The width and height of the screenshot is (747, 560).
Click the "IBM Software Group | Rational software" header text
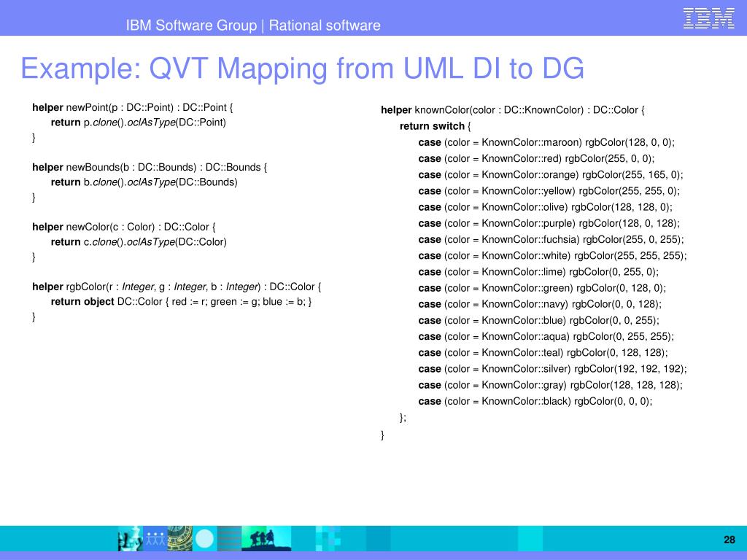pos(253,26)
